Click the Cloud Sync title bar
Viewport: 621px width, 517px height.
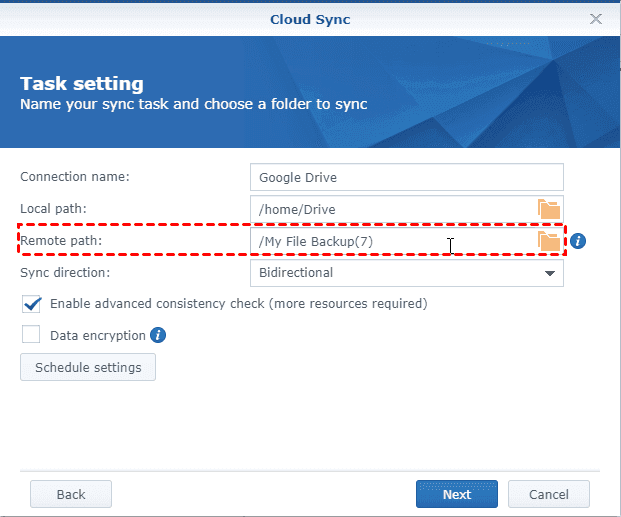tap(310, 18)
